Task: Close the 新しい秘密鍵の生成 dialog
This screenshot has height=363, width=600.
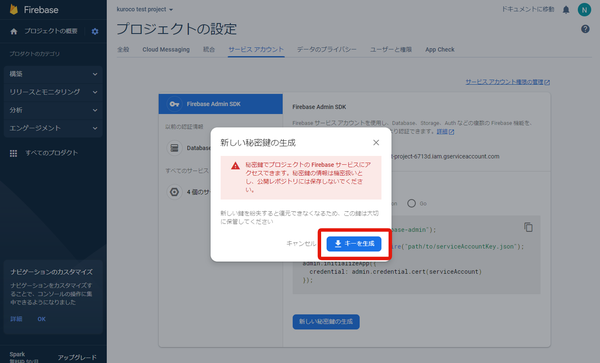Action: pos(376,143)
